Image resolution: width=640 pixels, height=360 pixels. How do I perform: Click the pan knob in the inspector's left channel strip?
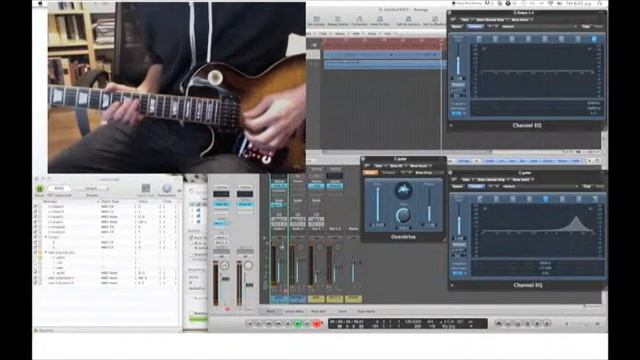click(224, 266)
